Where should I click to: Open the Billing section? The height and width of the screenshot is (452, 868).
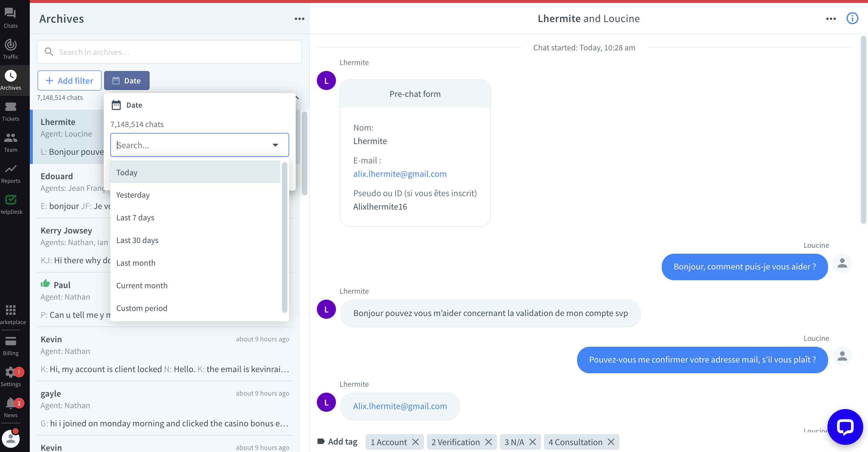(10, 346)
